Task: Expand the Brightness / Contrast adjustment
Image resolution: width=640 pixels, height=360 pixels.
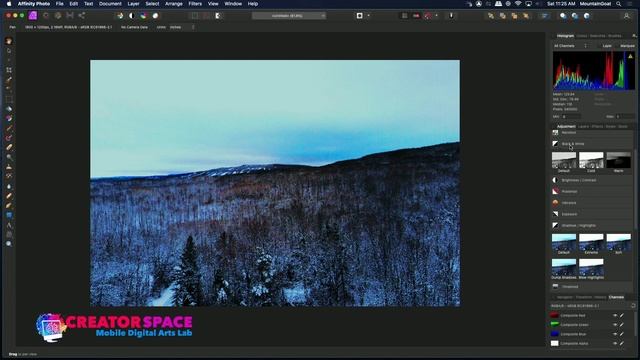Action: 591,180
